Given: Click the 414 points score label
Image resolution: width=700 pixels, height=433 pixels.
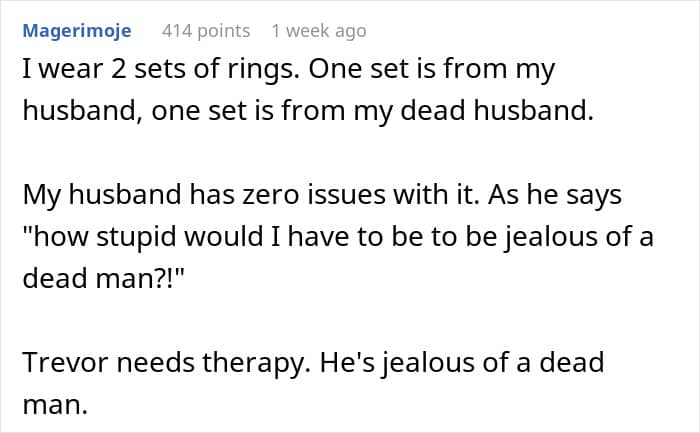Looking at the screenshot, I should coord(206,31).
